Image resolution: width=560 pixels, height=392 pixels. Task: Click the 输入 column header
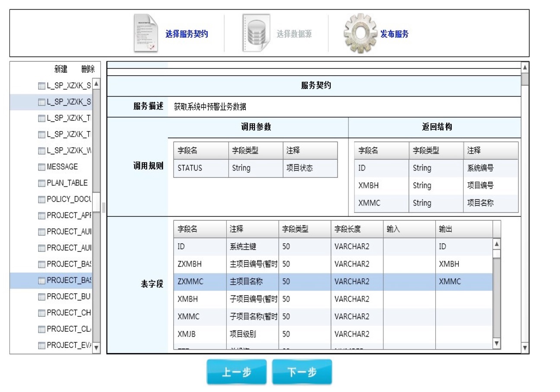(409, 229)
